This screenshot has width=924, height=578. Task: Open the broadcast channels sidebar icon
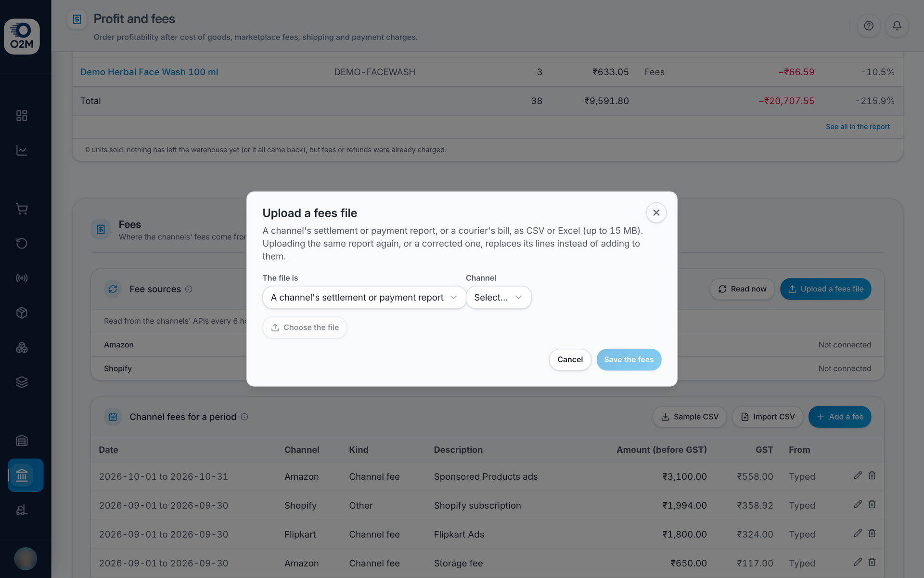click(22, 278)
